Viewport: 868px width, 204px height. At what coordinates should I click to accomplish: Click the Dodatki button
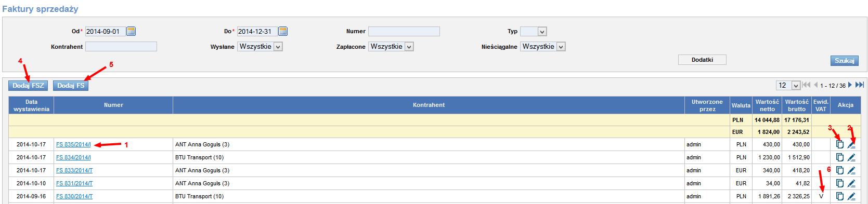point(702,60)
